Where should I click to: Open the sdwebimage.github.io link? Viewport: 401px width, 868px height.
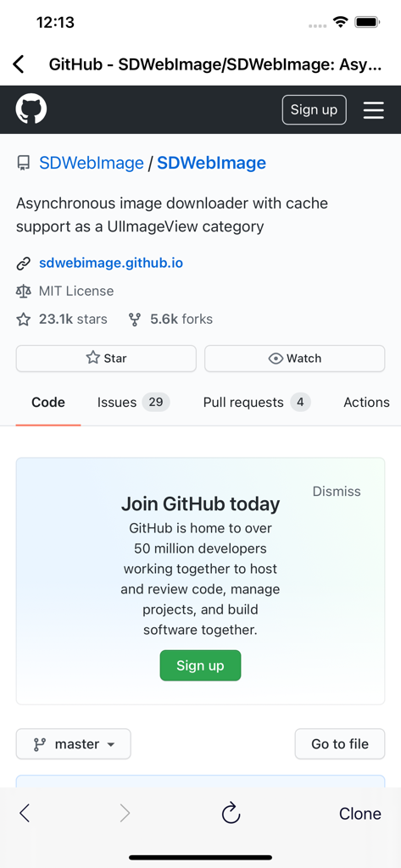click(111, 263)
